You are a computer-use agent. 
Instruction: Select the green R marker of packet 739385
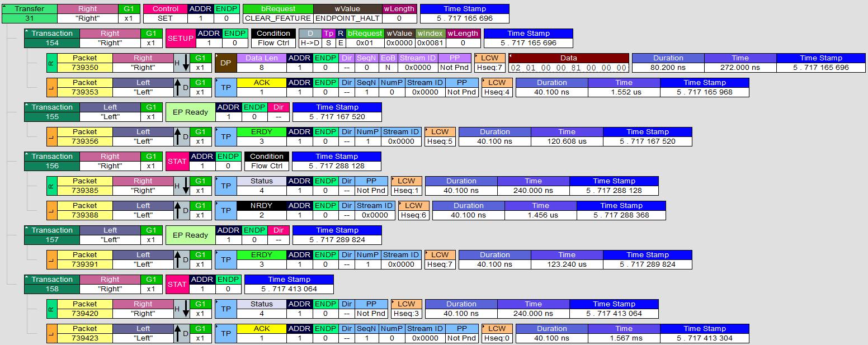pos(51,186)
